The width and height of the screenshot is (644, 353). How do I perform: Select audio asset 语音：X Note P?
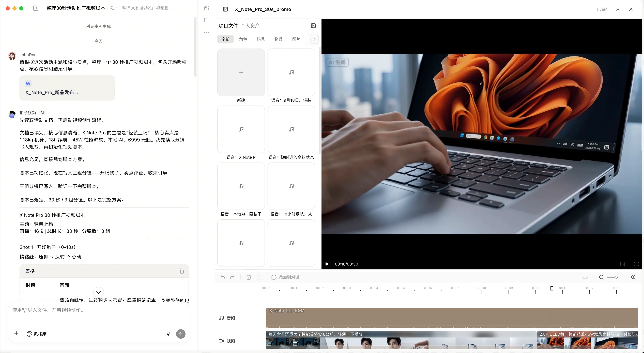241,129
